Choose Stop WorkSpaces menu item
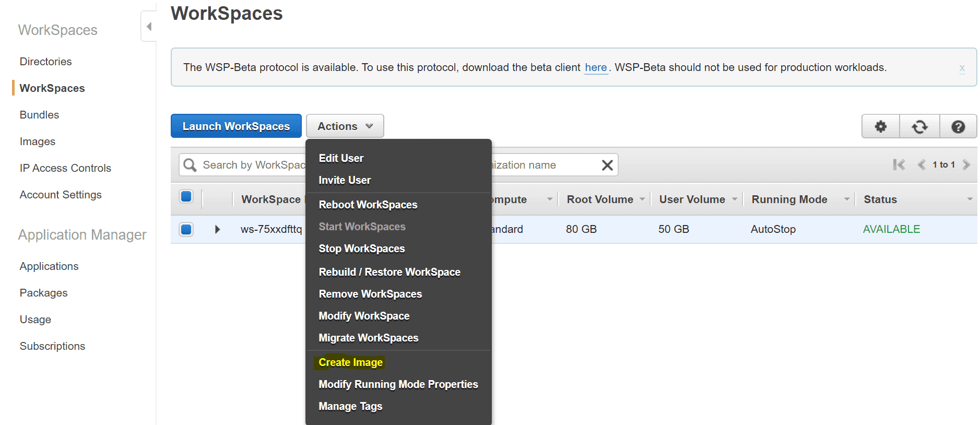Image resolution: width=980 pixels, height=425 pixels. pos(361,249)
